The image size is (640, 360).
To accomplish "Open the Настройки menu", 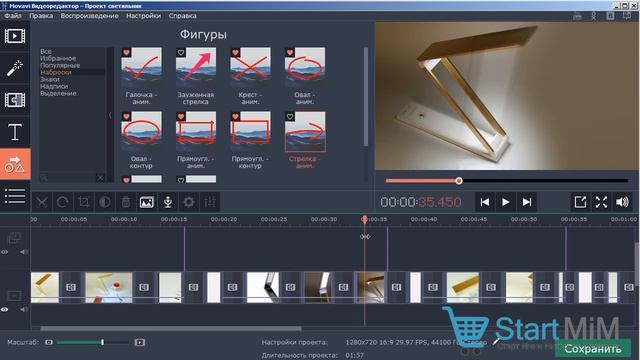I will tap(143, 16).
